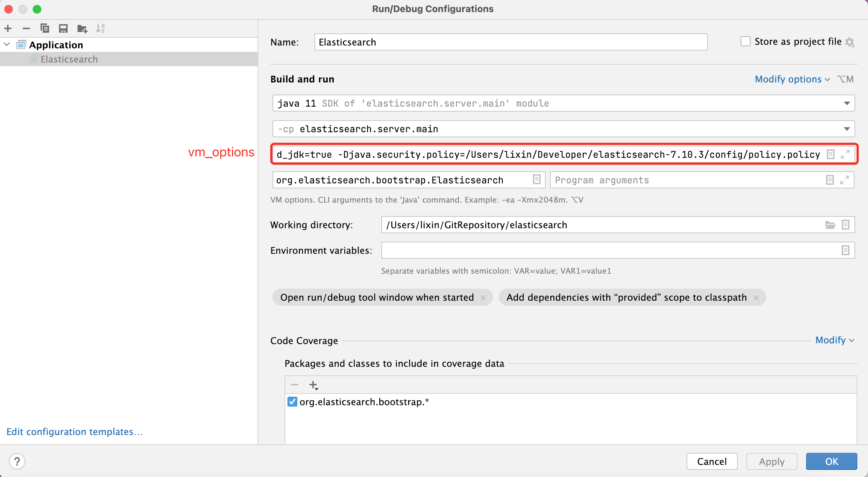Create a new configuration folder
The width and height of the screenshot is (868, 477).
(x=82, y=28)
